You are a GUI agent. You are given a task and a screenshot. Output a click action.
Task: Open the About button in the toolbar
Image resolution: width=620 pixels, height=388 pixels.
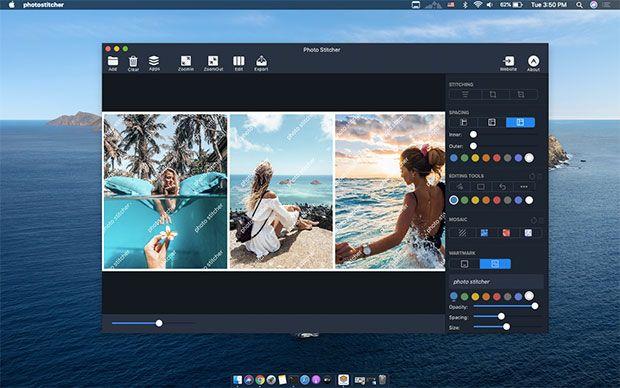coord(533,63)
